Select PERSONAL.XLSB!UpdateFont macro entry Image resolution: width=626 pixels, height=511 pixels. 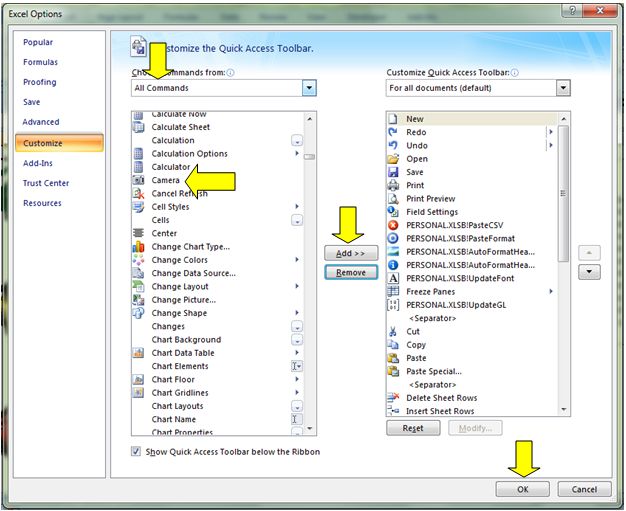[471, 278]
